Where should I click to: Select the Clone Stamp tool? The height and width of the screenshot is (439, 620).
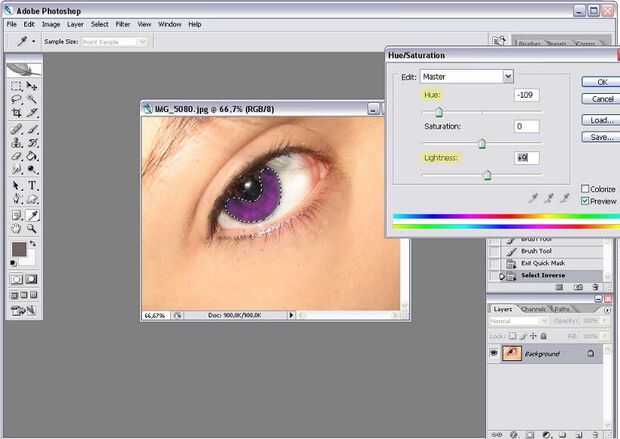point(16,143)
